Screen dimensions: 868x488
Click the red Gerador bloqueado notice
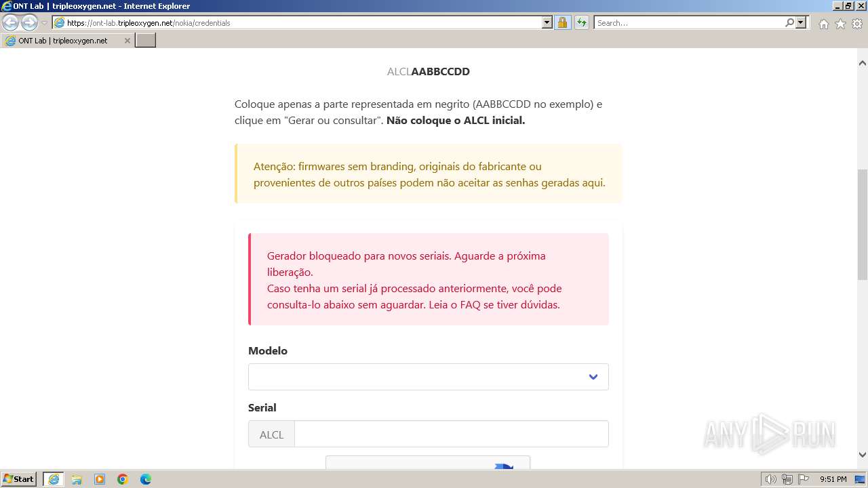(429, 279)
